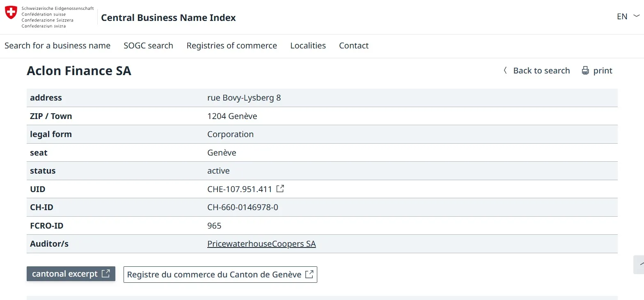644x300 pixels.
Task: Open Search for a business name menu
Action: [57, 46]
